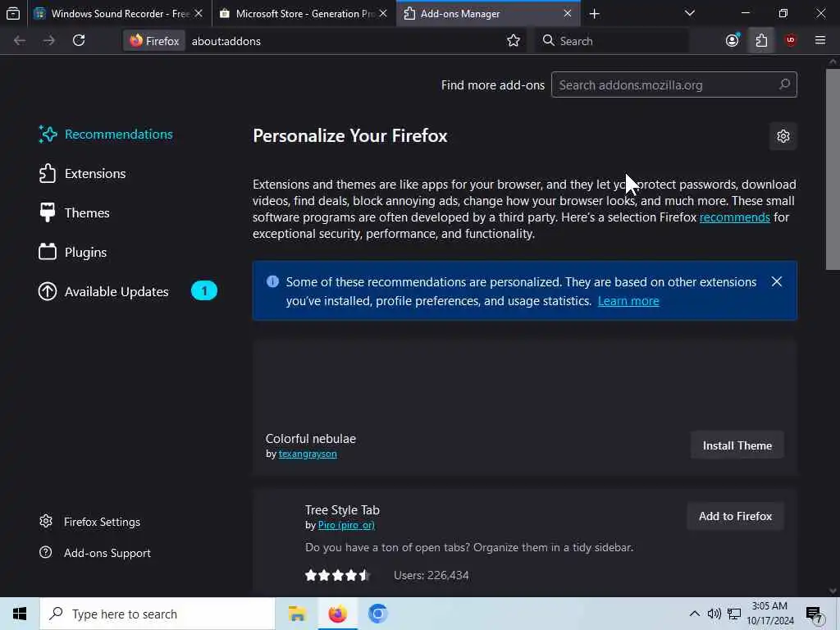Screen dimensions: 840x630
Task: Open the Extensions category
Action: pyautogui.click(x=83, y=174)
